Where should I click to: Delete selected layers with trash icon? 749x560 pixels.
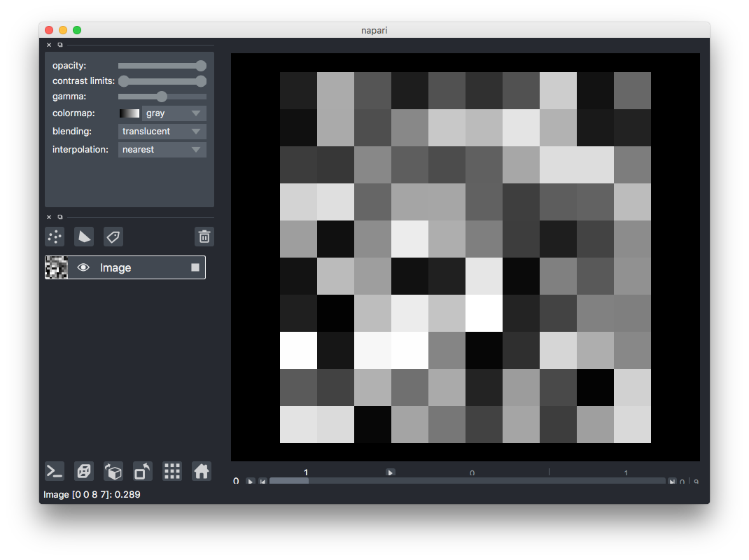[204, 237]
